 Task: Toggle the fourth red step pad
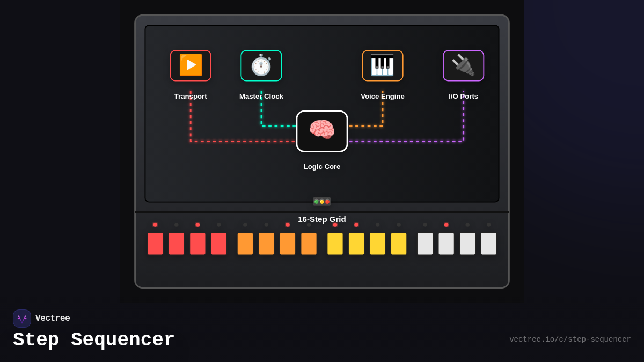coord(218,243)
